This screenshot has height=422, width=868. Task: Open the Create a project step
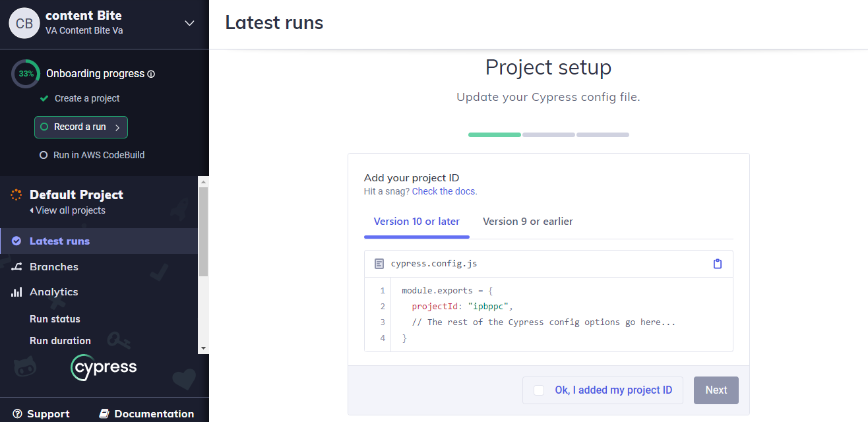click(87, 98)
